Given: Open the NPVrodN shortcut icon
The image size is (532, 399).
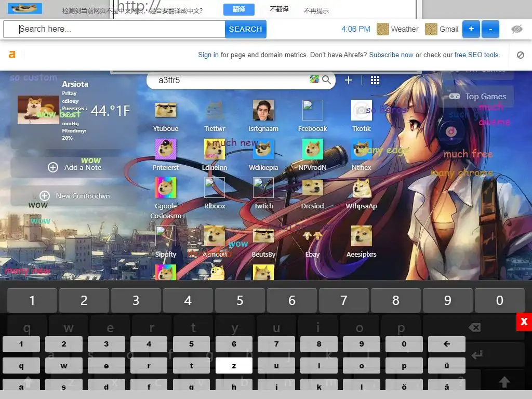Looking at the screenshot, I should [312, 149].
